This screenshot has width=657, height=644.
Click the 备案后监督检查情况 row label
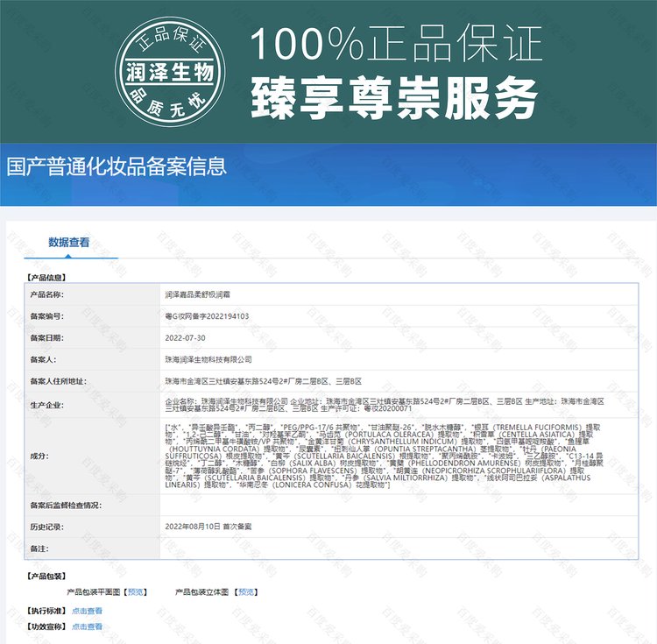pyautogui.click(x=66, y=506)
